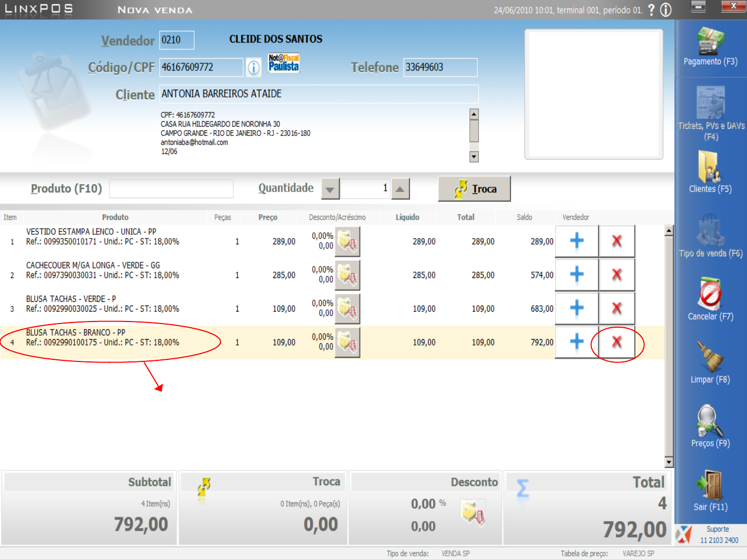Click the Líquido column header
The height and width of the screenshot is (560, 747).
407,217
